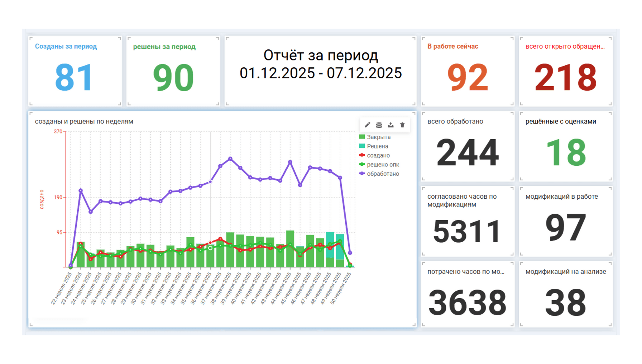The width and height of the screenshot is (642, 364).
Task: Click the всего открыто обращений value 218
Action: [x=565, y=77]
